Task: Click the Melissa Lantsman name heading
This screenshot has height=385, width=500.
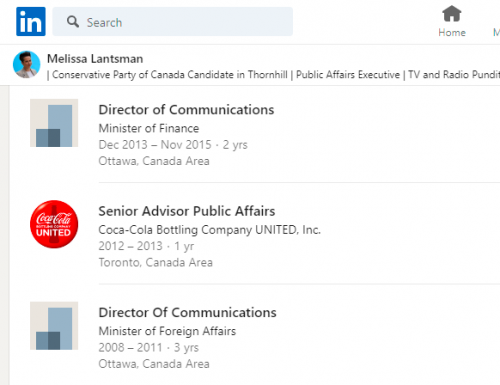Action: coord(95,59)
